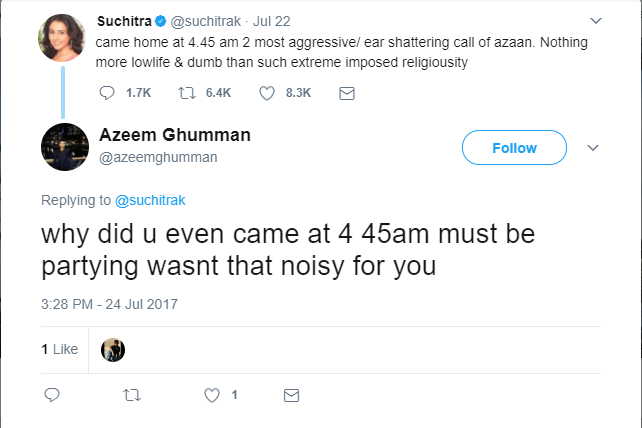Viewport: 642px width, 428px height.
Task: View Azeem Ghumman's profile picture
Action: [x=60, y=147]
